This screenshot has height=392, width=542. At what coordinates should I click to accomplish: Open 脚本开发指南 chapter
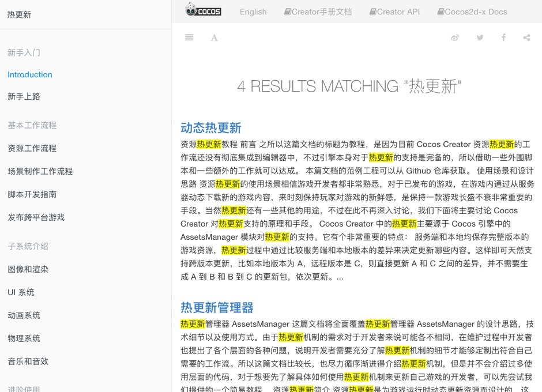[x=32, y=195]
